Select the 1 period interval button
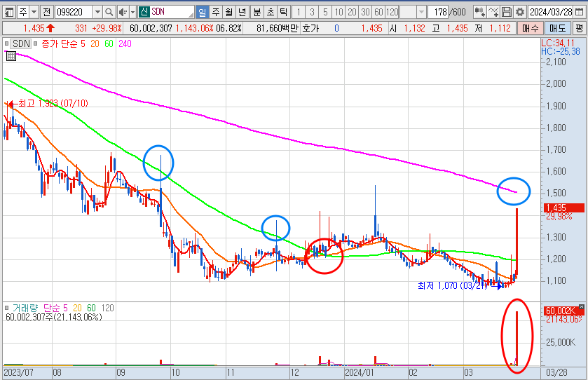 (299, 12)
